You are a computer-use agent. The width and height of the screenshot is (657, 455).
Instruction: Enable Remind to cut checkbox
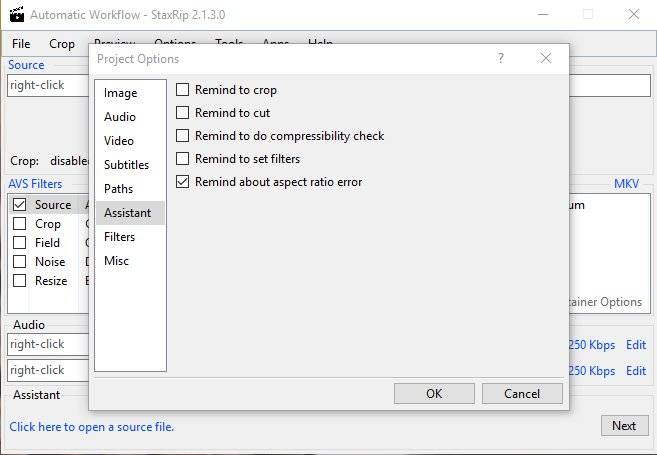pyautogui.click(x=182, y=113)
